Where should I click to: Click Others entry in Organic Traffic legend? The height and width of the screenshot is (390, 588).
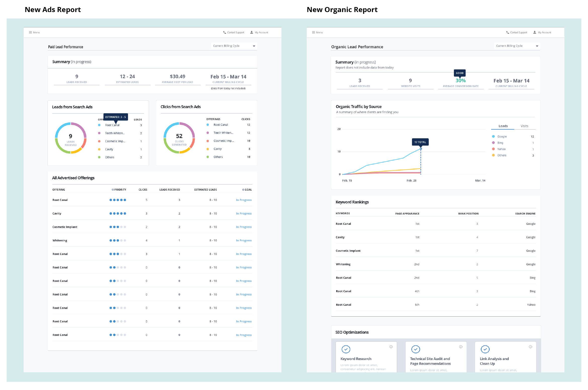pyautogui.click(x=502, y=155)
